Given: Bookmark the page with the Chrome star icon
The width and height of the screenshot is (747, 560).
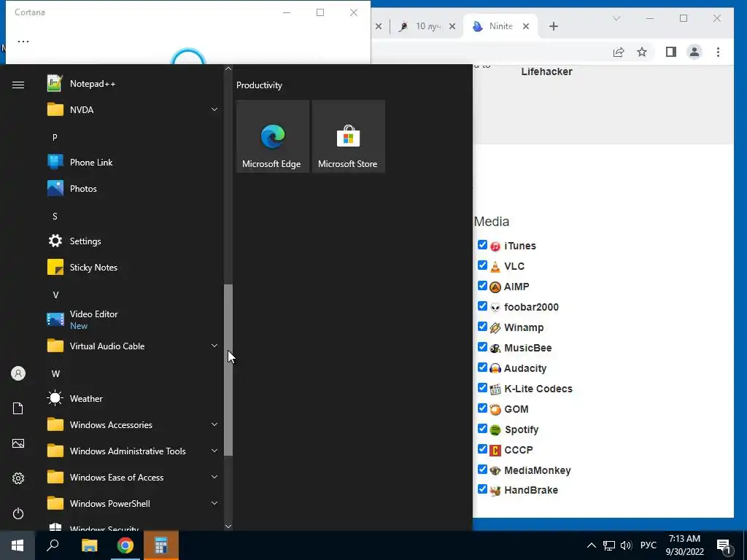Looking at the screenshot, I should [642, 52].
